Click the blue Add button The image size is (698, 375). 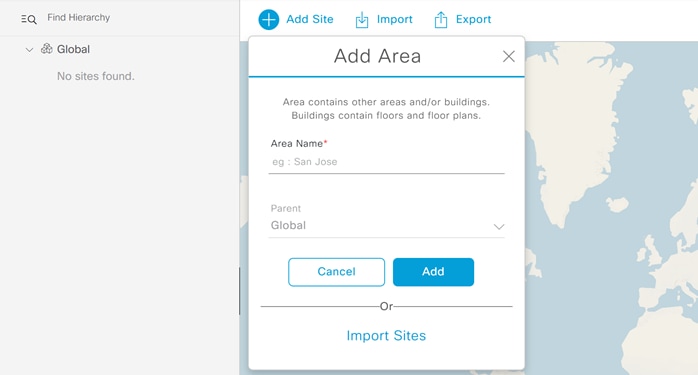433,272
